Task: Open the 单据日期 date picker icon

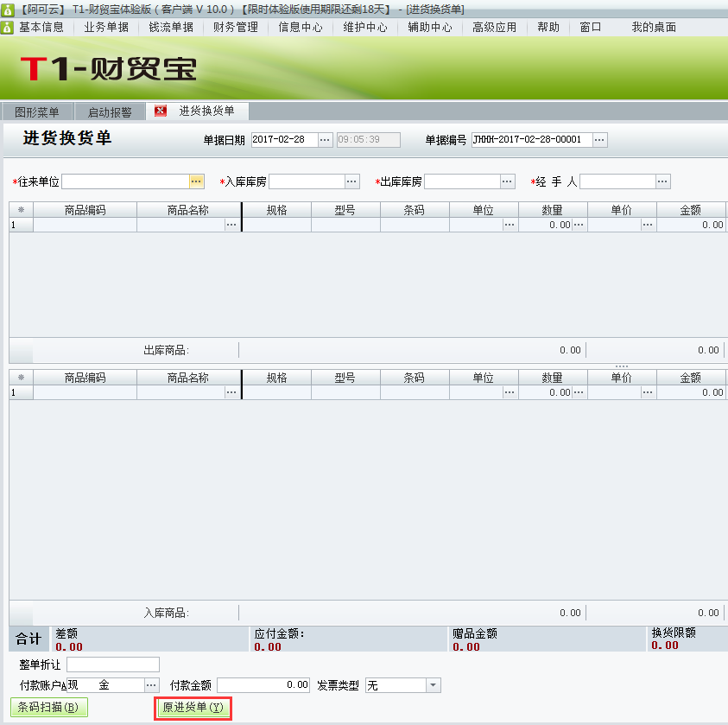Action: tap(324, 139)
